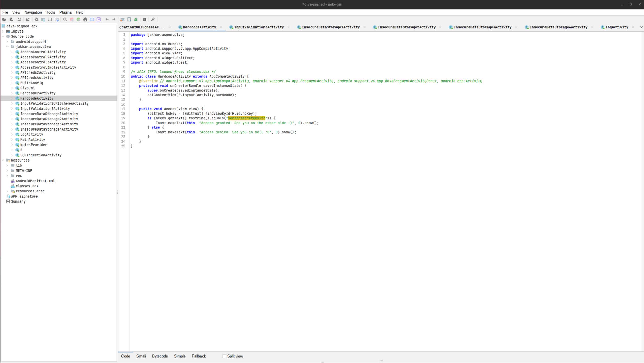Select MainActivity class in tree
This screenshot has height=363, width=644.
click(33, 140)
